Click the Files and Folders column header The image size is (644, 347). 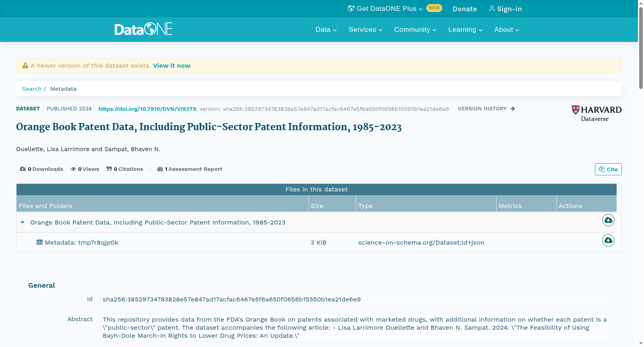[x=162, y=204]
